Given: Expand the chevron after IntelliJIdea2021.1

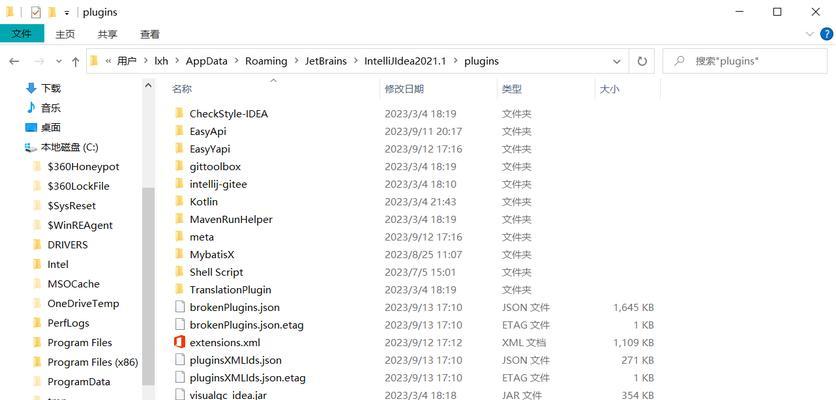Looking at the screenshot, I should point(455,61).
